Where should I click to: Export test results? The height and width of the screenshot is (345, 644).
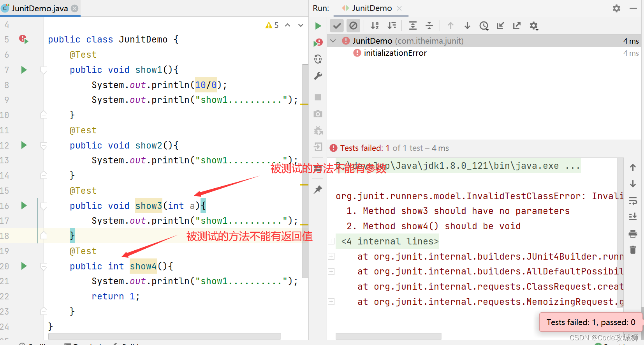tap(517, 26)
